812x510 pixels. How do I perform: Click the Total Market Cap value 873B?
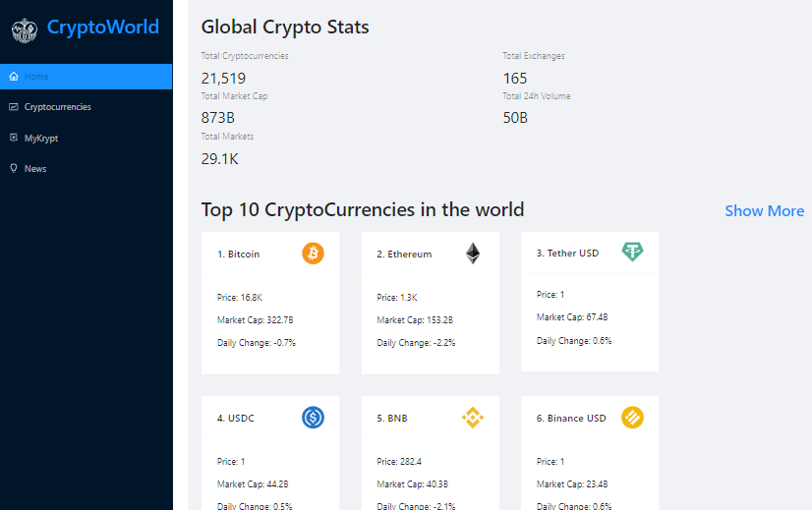coord(218,118)
